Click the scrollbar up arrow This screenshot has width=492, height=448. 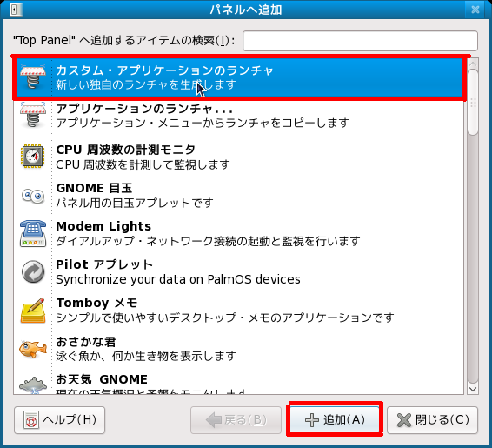tap(473, 64)
